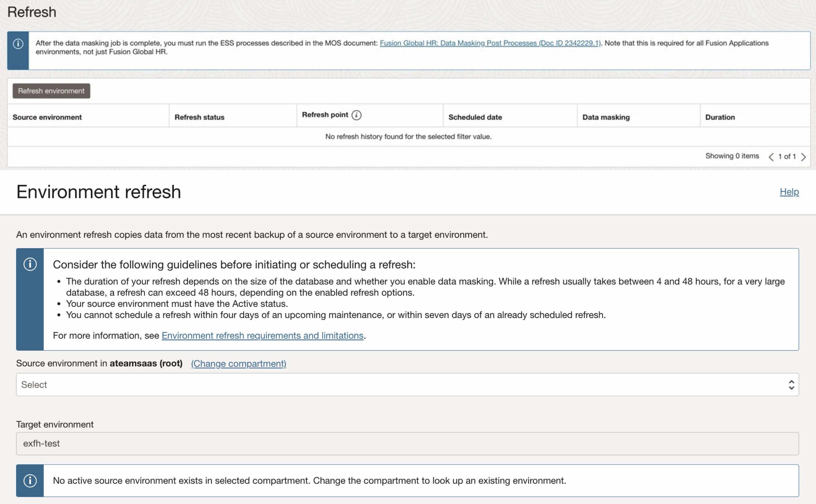Go to previous page arrow in table

click(771, 157)
